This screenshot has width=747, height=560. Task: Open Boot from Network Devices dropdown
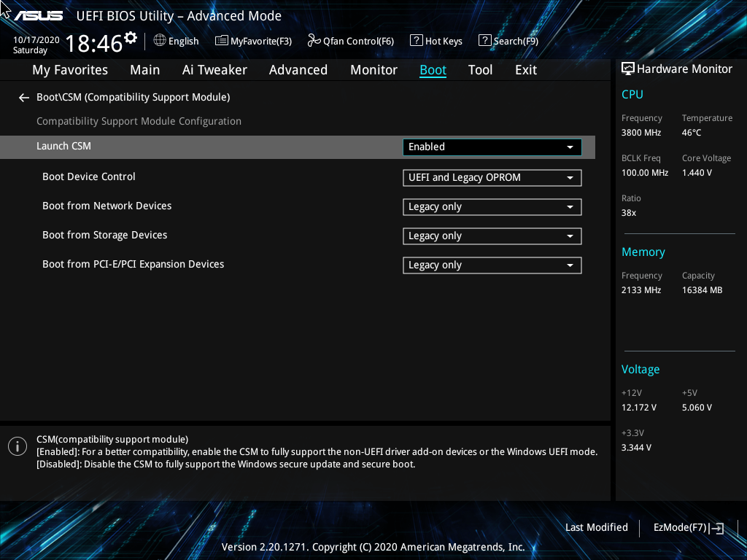click(492, 206)
